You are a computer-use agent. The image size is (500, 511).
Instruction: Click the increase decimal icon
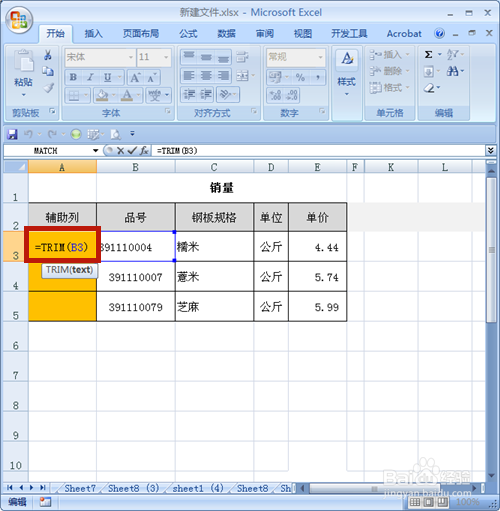coord(276,96)
